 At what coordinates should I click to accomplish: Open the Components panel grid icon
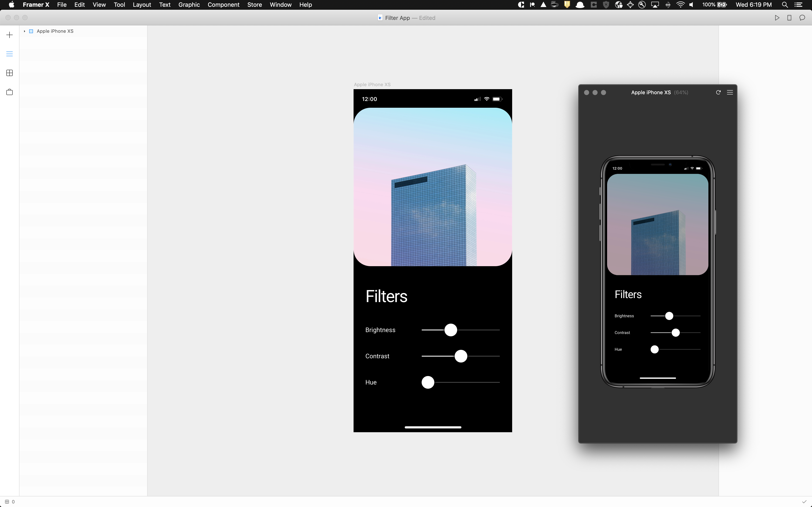[x=9, y=73]
